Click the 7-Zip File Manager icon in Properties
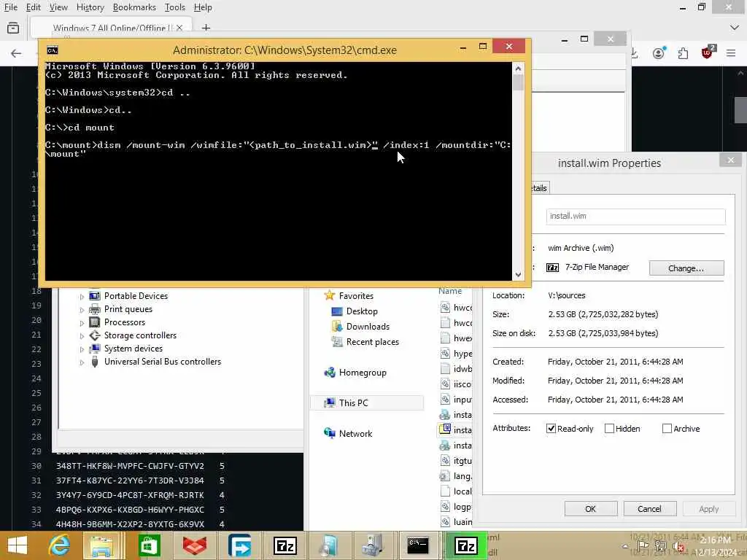This screenshot has width=747, height=560. 553,268
